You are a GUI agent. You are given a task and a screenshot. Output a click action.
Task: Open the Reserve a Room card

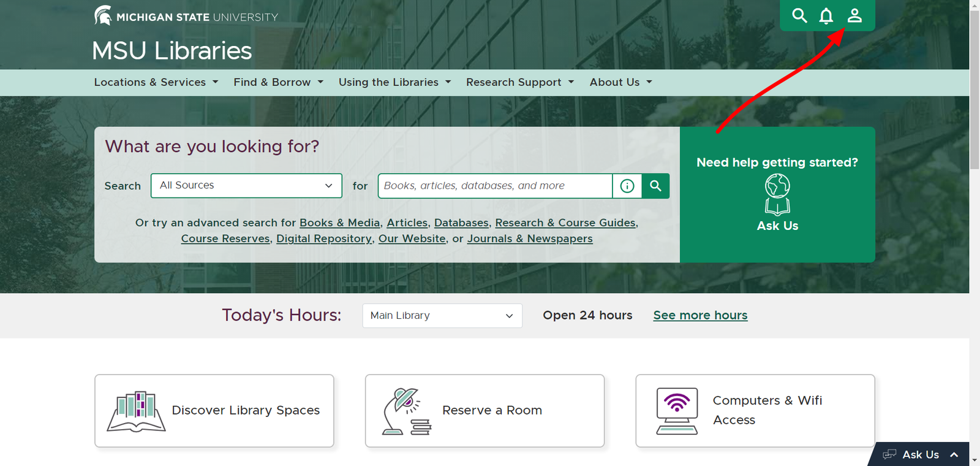[x=484, y=411]
